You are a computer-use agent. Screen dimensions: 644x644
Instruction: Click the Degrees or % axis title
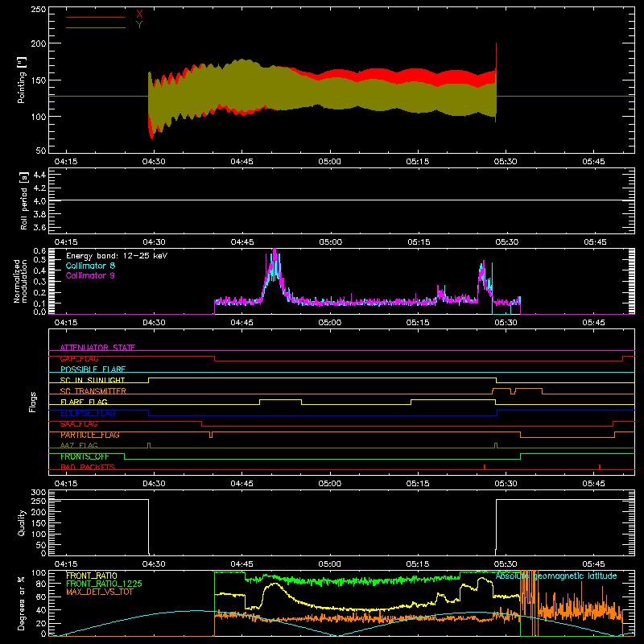(22, 603)
